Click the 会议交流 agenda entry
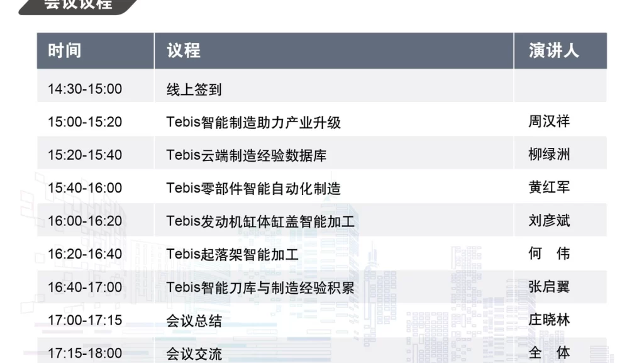The image size is (644, 363). (194, 354)
